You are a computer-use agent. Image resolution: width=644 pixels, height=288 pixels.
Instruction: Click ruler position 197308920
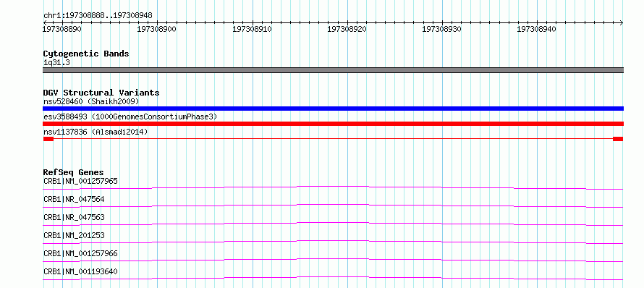click(x=347, y=29)
